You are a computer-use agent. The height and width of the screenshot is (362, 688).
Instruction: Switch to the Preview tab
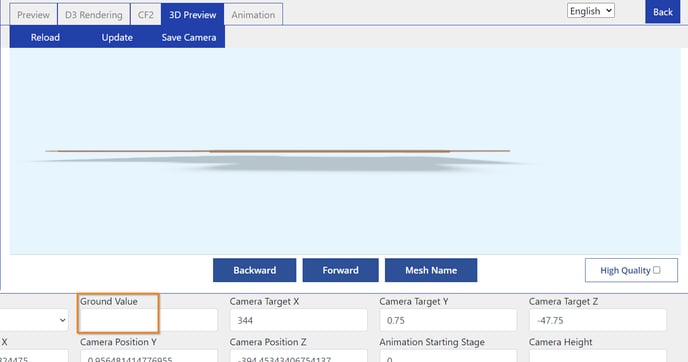pyautogui.click(x=33, y=14)
